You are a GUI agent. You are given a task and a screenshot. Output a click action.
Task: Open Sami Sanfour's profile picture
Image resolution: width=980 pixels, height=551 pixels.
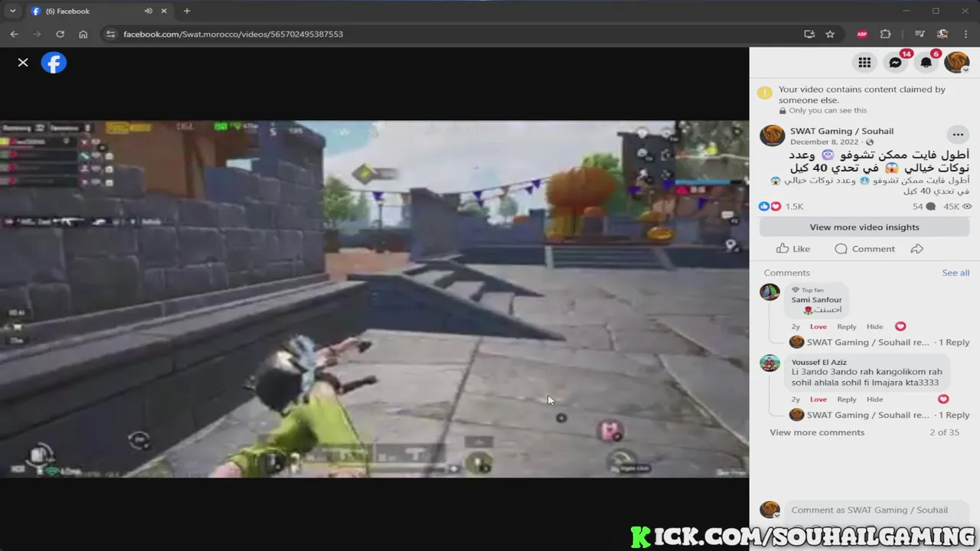tap(769, 292)
